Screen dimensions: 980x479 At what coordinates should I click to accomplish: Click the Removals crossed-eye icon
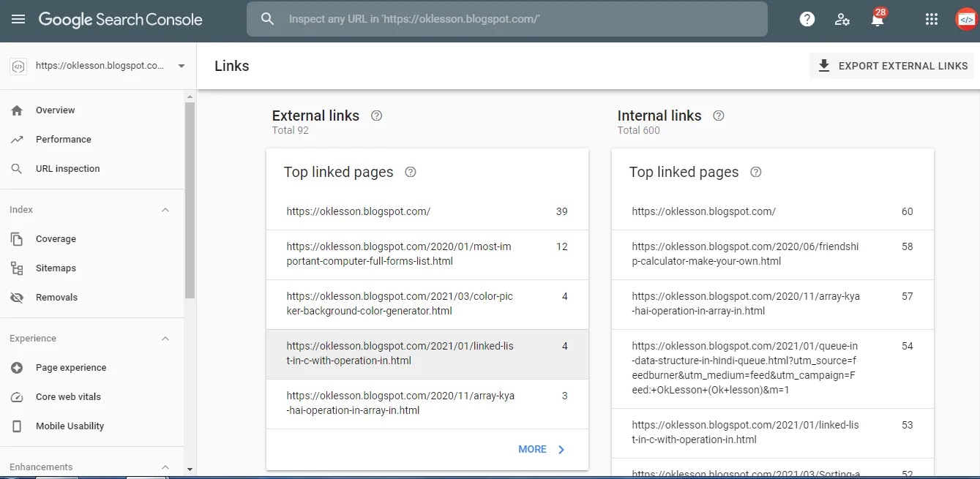[17, 298]
